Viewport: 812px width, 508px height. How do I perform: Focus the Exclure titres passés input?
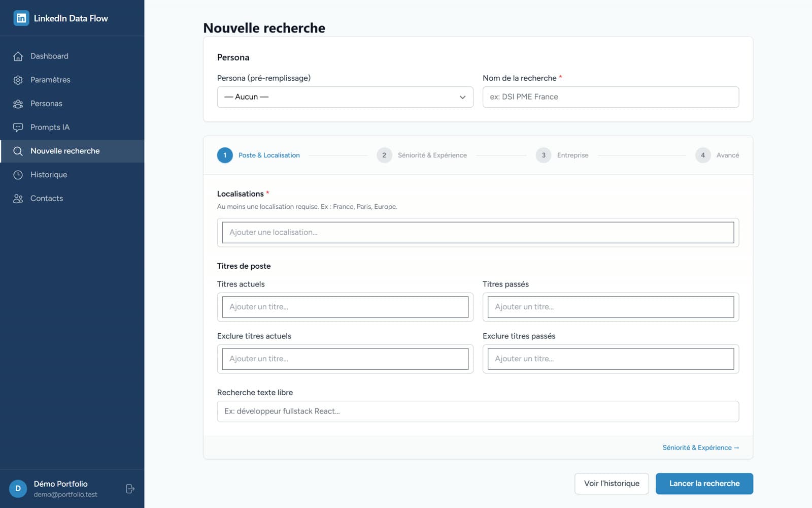(x=611, y=359)
